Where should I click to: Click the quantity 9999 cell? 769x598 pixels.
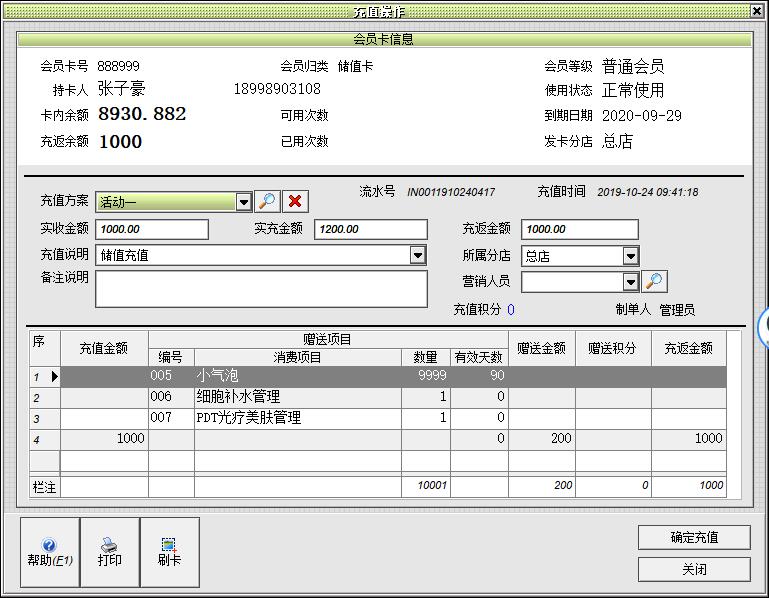[426, 376]
